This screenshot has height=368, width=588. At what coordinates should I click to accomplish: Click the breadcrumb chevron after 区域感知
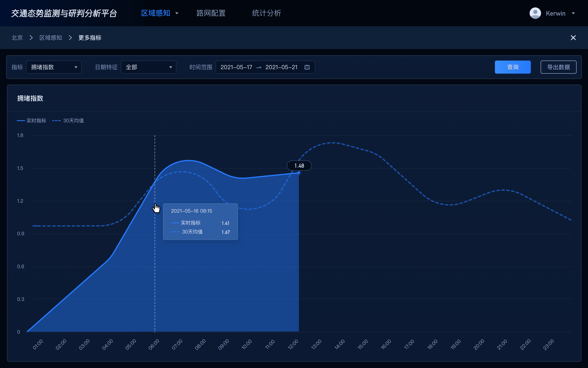[70, 38]
